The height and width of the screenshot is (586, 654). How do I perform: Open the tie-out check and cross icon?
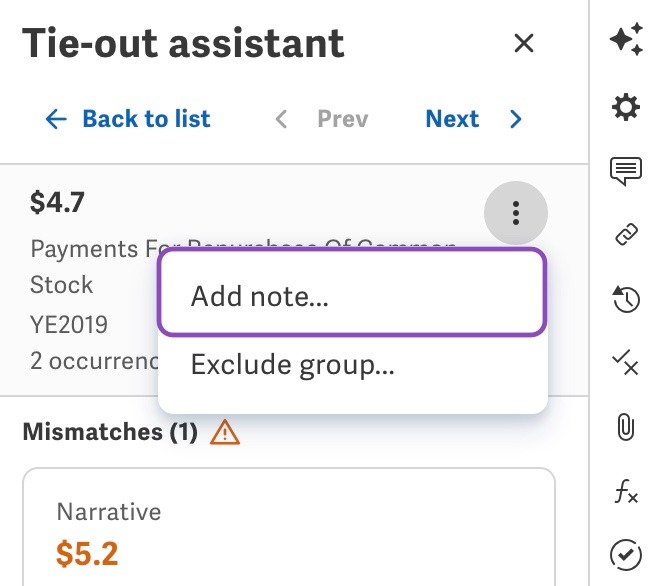click(625, 363)
